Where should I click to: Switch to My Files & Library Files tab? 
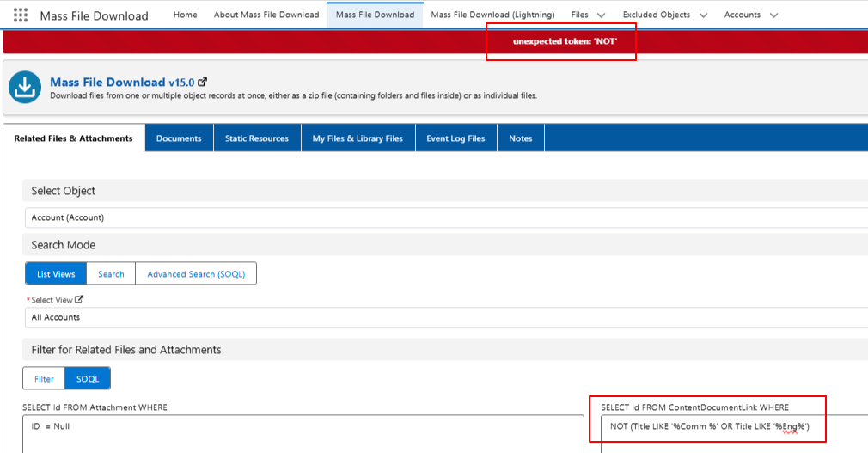coord(358,138)
